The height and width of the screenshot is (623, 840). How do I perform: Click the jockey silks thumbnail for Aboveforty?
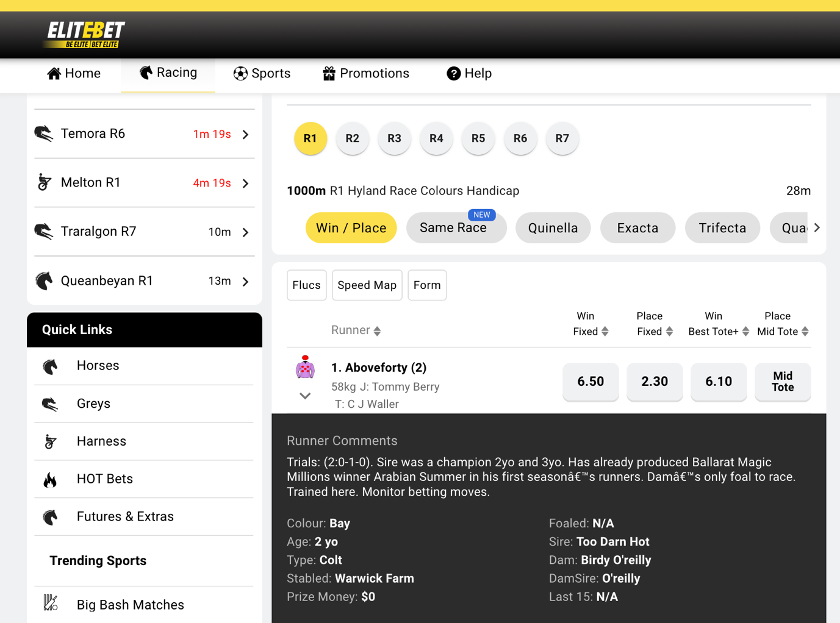pos(304,368)
